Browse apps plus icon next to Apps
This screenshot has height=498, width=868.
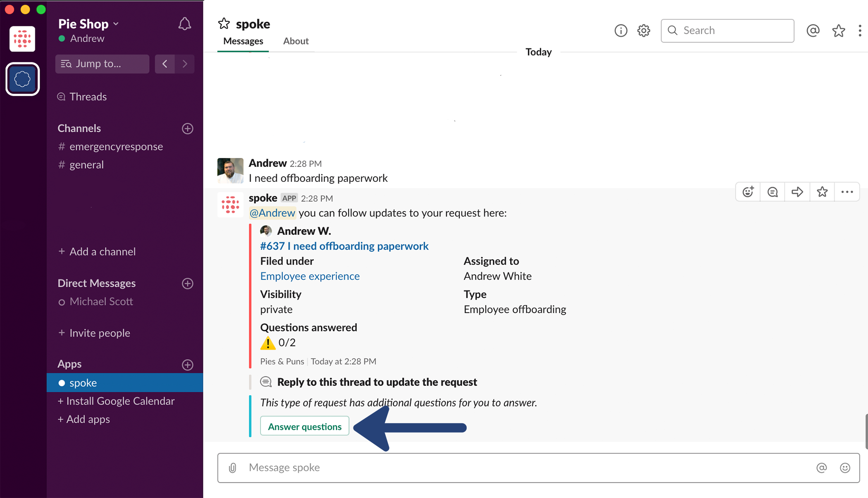[x=188, y=365]
